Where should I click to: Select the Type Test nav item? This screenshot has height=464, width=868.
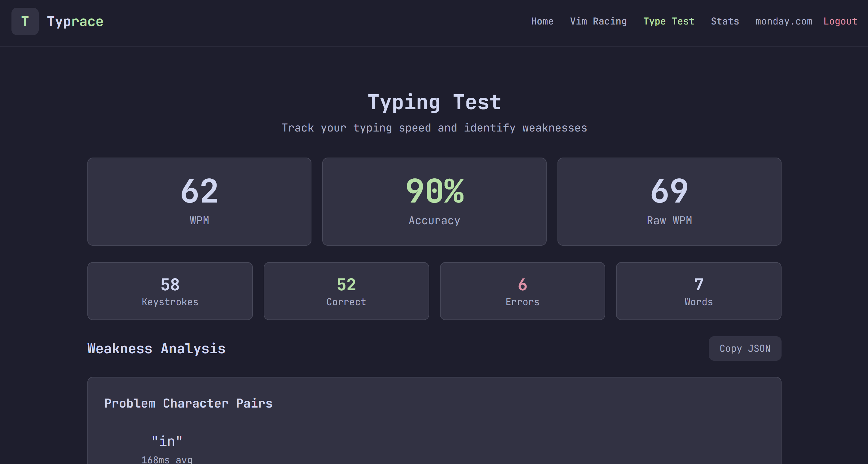(668, 22)
